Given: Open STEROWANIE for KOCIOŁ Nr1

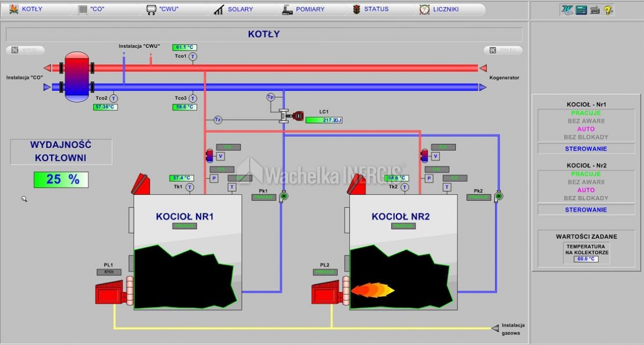Looking at the screenshot, I should (x=586, y=148).
